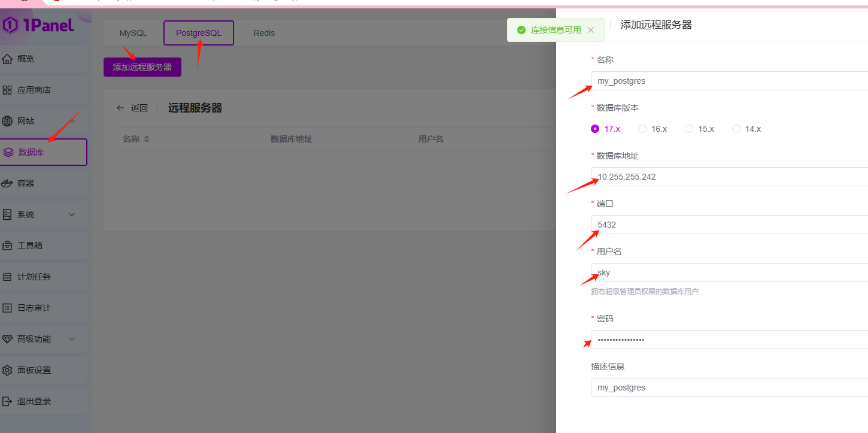The height and width of the screenshot is (433, 868).
Task: Click the globe icon beside 网站
Action: click(7, 121)
